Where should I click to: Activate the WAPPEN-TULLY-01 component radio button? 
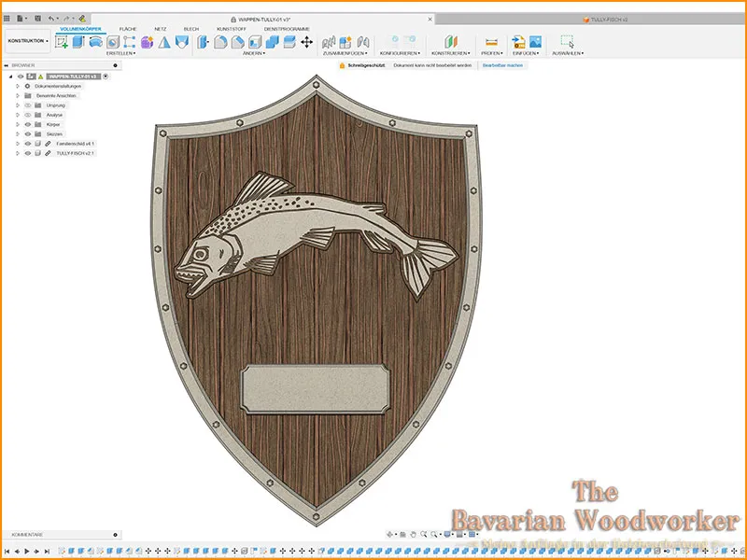click(x=106, y=77)
